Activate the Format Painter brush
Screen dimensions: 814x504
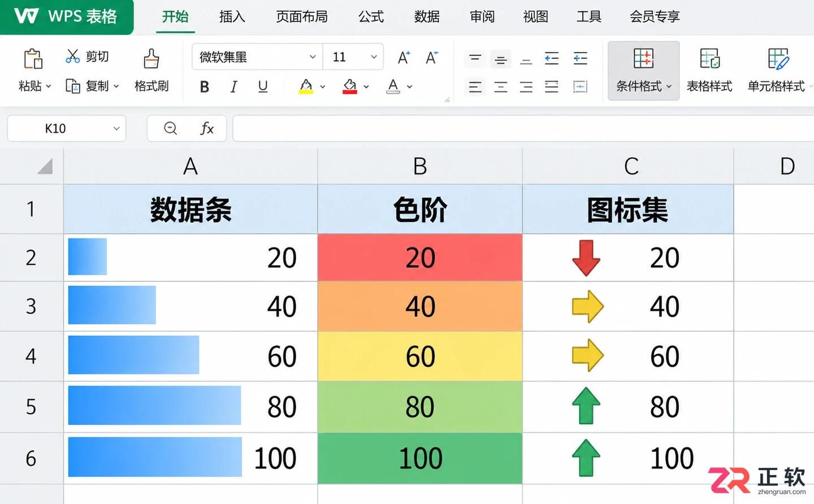pos(151,58)
